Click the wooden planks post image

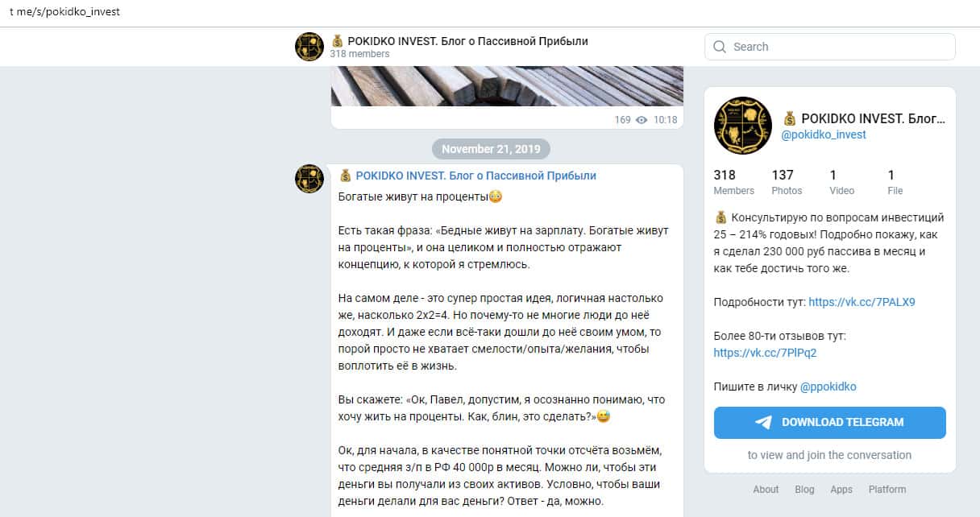[x=507, y=86]
